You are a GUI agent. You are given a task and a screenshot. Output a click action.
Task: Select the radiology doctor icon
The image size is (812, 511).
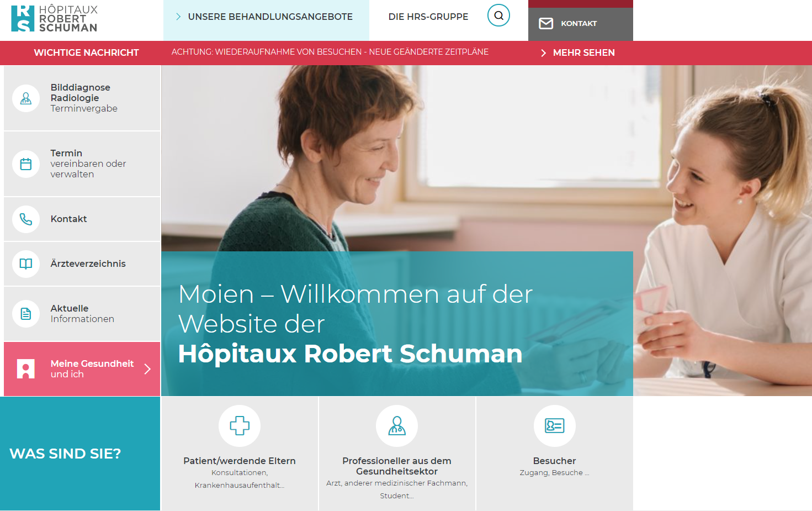pos(26,98)
